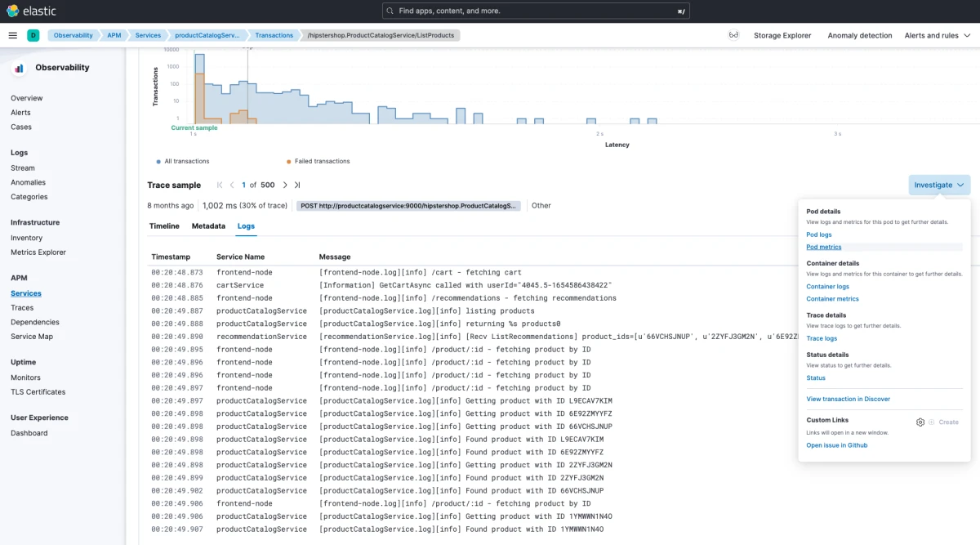Open Pod logs link
The width and height of the screenshot is (980, 545).
pyautogui.click(x=819, y=235)
